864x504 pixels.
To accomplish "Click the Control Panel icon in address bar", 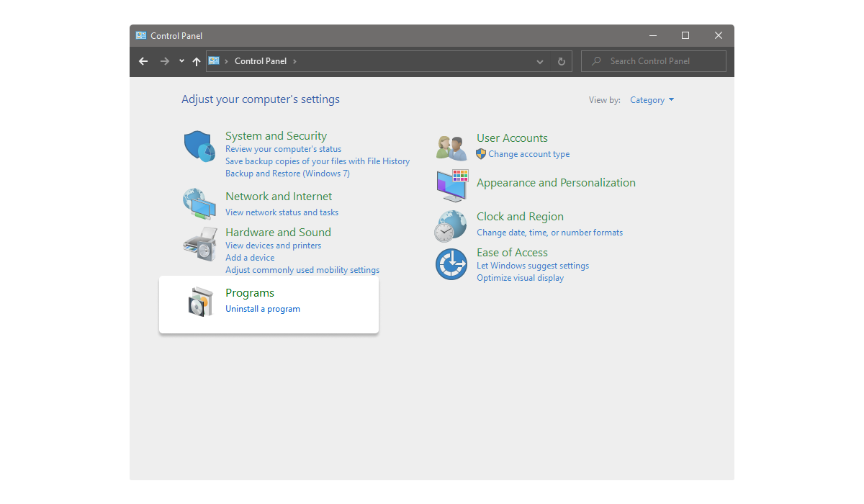I will (x=214, y=61).
